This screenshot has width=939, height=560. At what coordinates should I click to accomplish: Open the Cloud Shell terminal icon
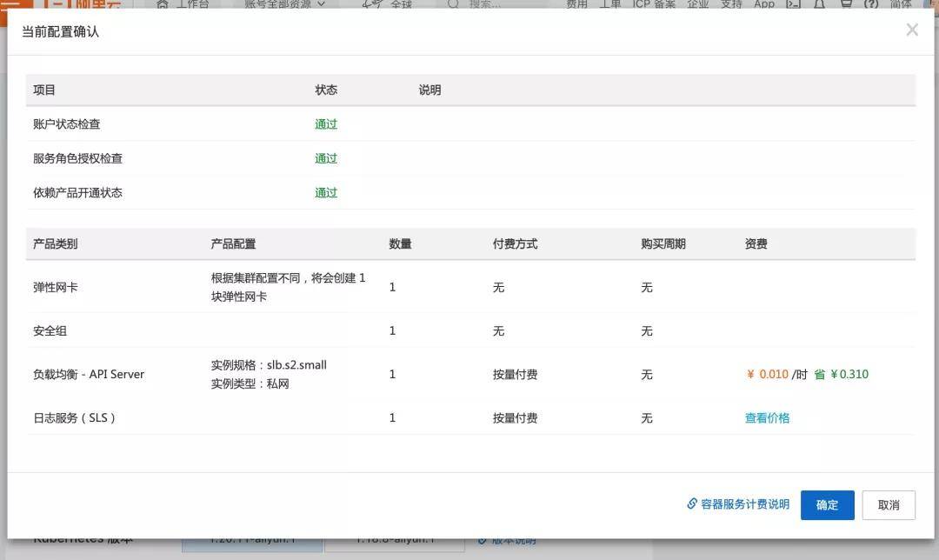793,4
